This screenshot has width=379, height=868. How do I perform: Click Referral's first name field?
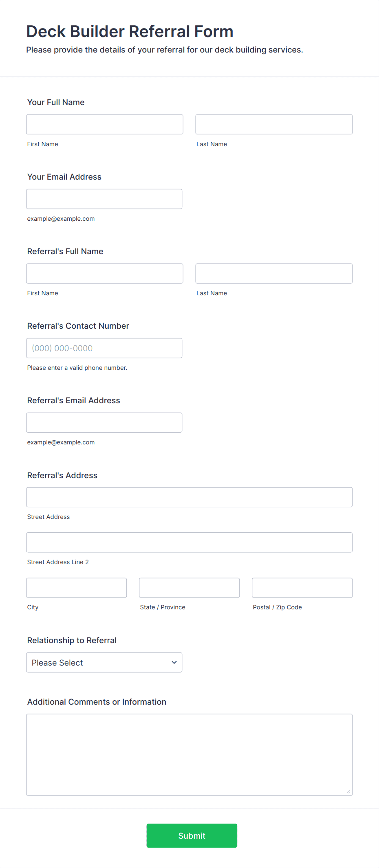105,273
